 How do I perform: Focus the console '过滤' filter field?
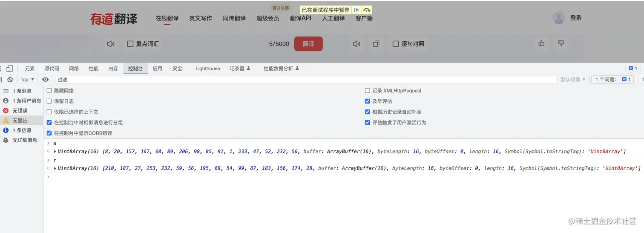coord(306,80)
